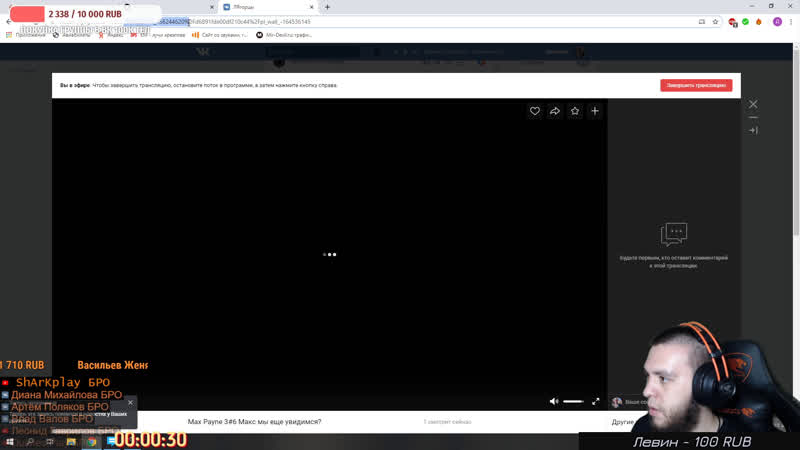
Task: Mute the video with speaker icon
Action: pyautogui.click(x=555, y=401)
